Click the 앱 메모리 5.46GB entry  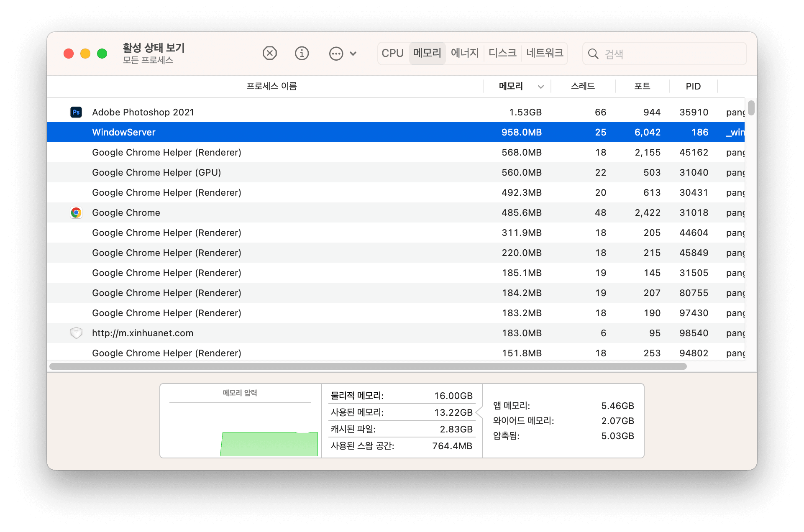point(563,406)
